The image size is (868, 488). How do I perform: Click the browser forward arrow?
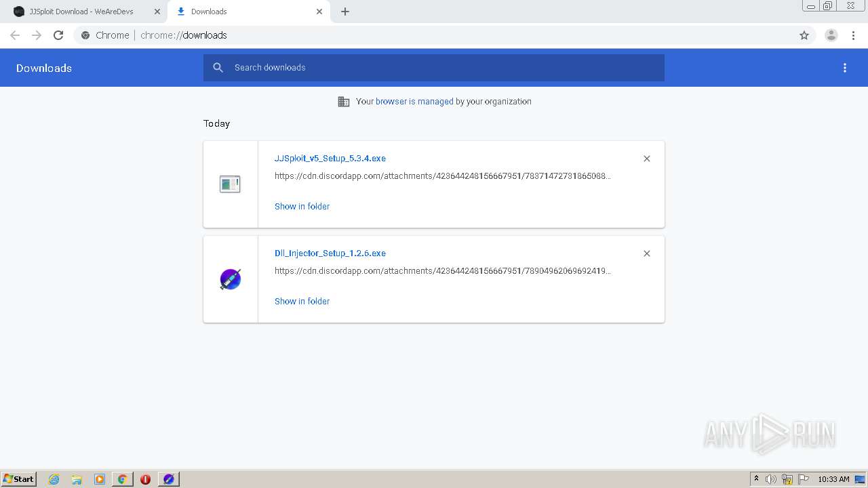pyautogui.click(x=37, y=35)
